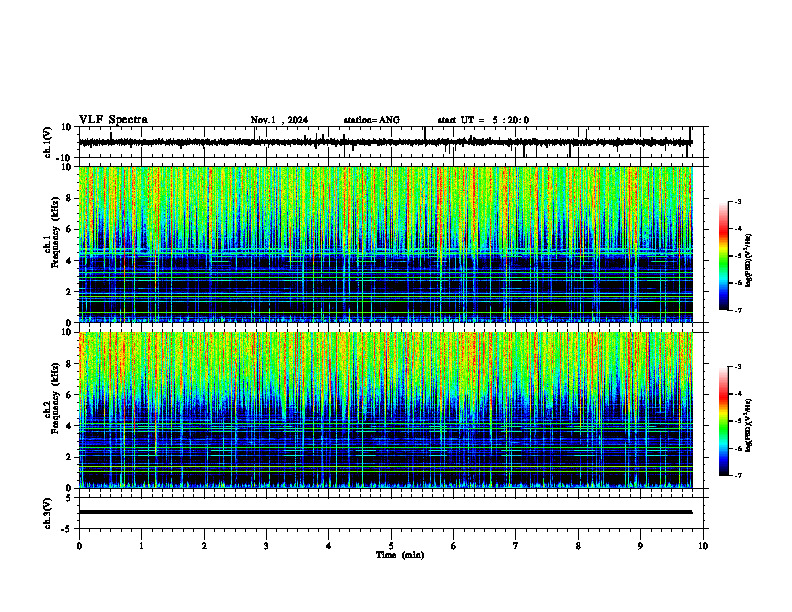Click time axis tick label "5"
792x612 pixels.
pos(391,546)
